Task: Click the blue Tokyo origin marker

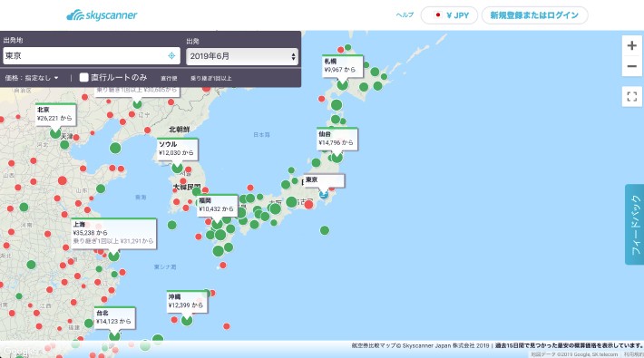Action: [x=324, y=194]
